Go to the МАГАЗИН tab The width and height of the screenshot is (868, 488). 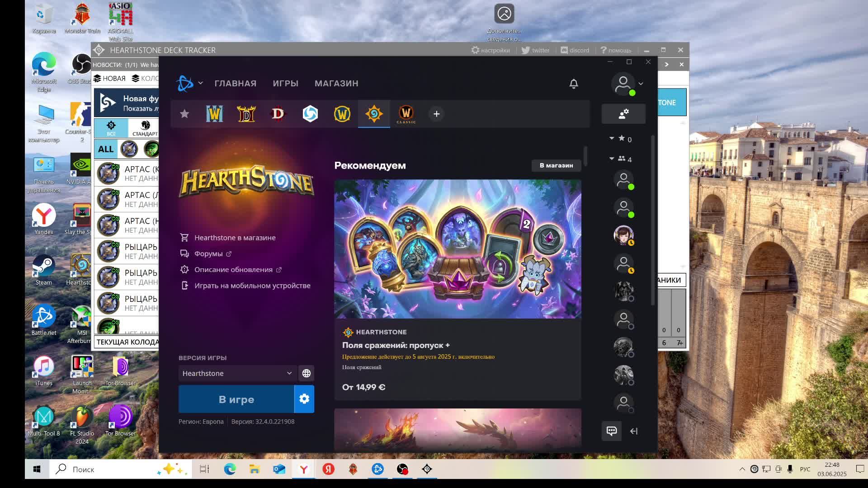click(x=336, y=84)
